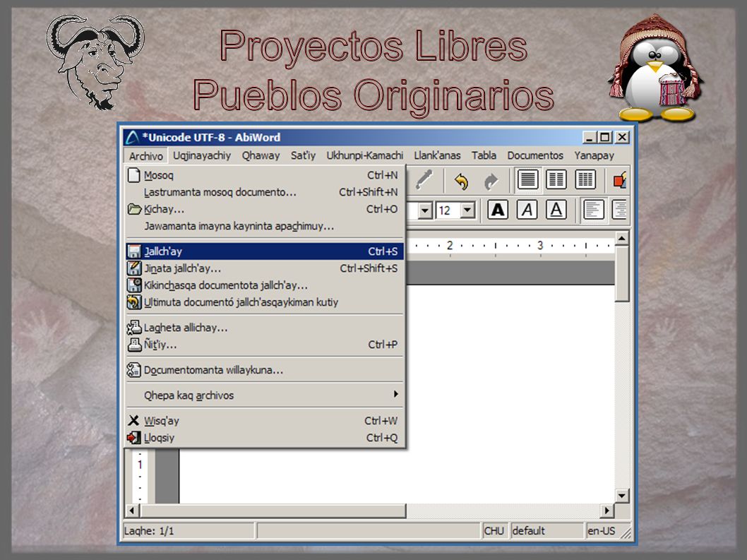Click the Wisq'ay X close icon
The height and width of the screenshot is (560, 747).
134,420
